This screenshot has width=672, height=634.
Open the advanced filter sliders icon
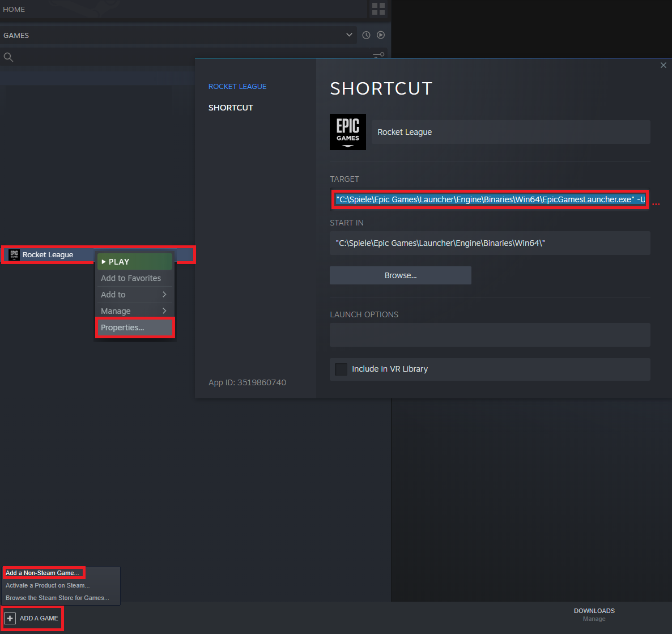(378, 55)
